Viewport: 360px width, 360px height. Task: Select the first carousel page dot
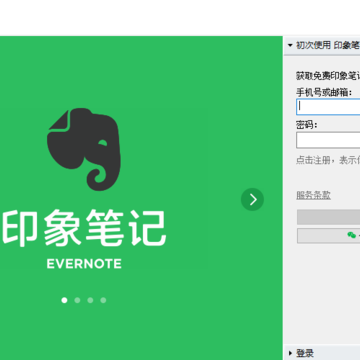pos(64,300)
